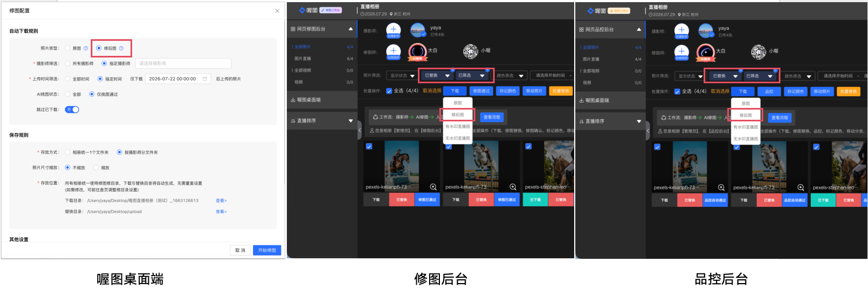Choose 原图 from download menu in 修图后台

[x=458, y=103]
